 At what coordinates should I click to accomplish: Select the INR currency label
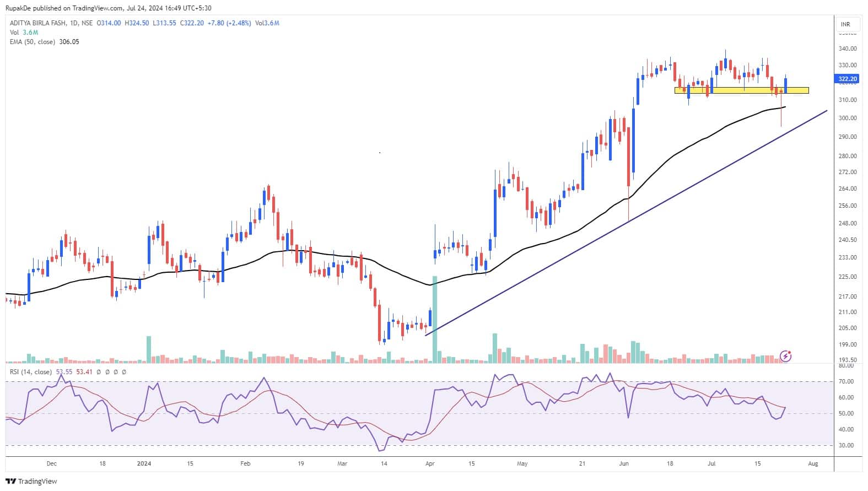point(845,24)
